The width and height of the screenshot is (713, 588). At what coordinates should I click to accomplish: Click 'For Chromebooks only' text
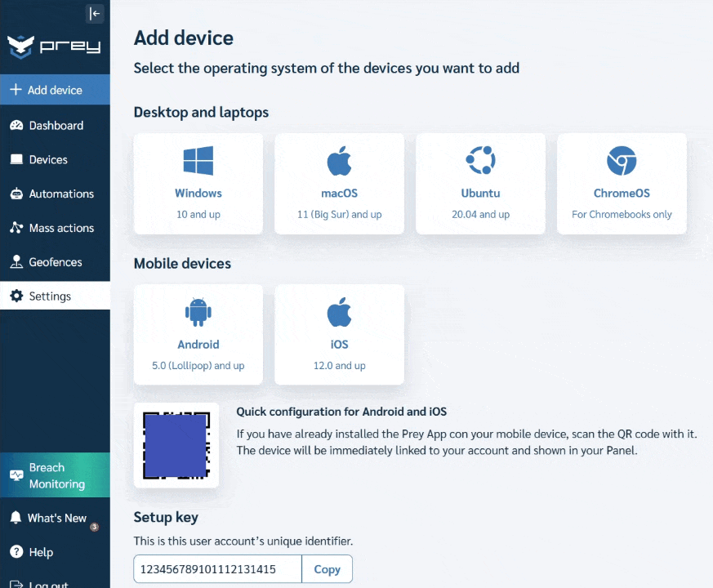pos(622,214)
